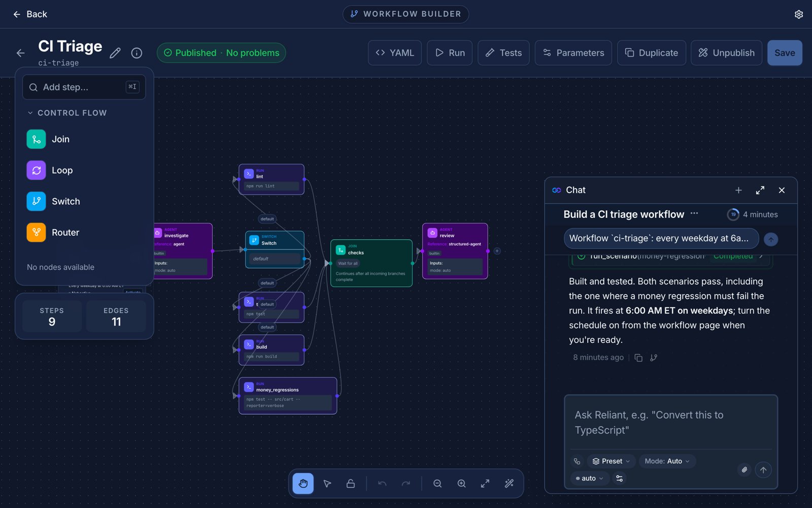Open chat title more options ellipsis
812x508 pixels.
[694, 214]
